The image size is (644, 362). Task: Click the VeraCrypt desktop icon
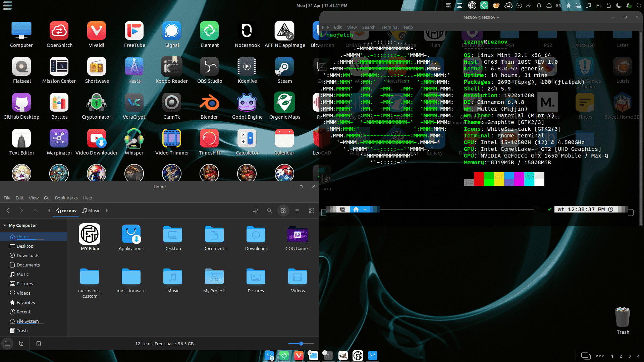[x=134, y=103]
